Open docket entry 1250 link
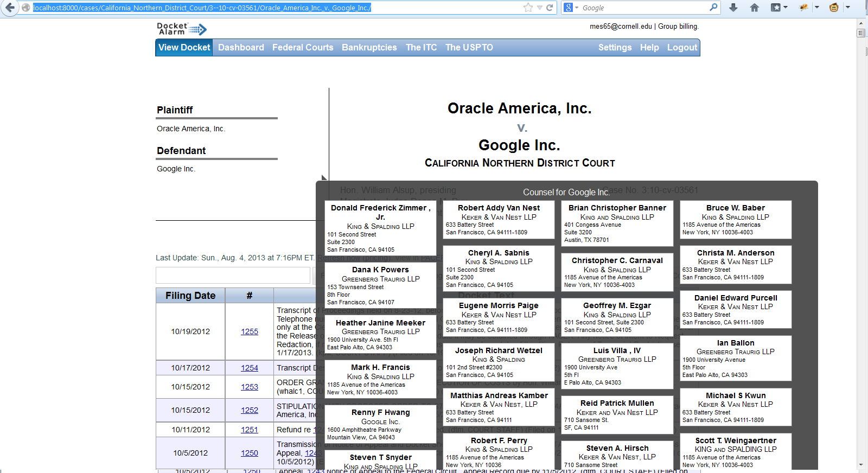 coord(250,453)
